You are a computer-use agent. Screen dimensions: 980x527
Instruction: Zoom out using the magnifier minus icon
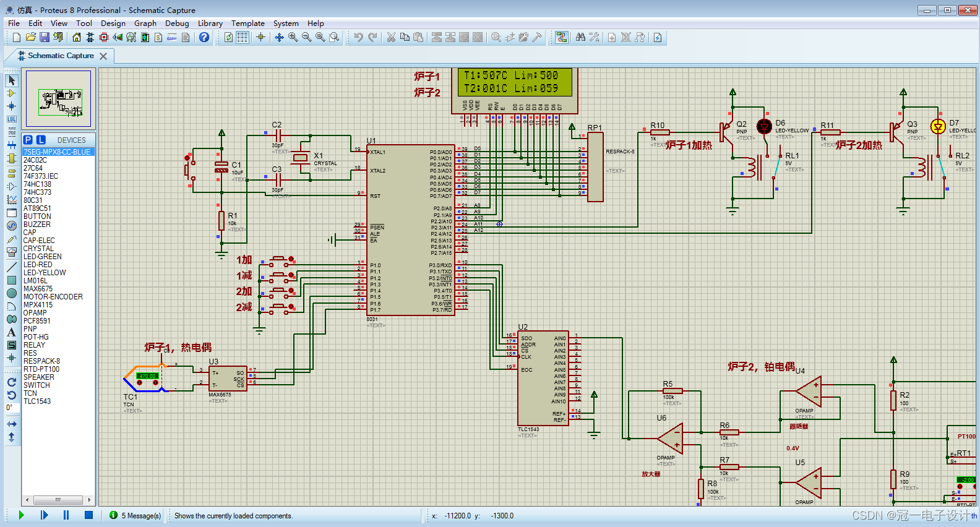(306, 38)
